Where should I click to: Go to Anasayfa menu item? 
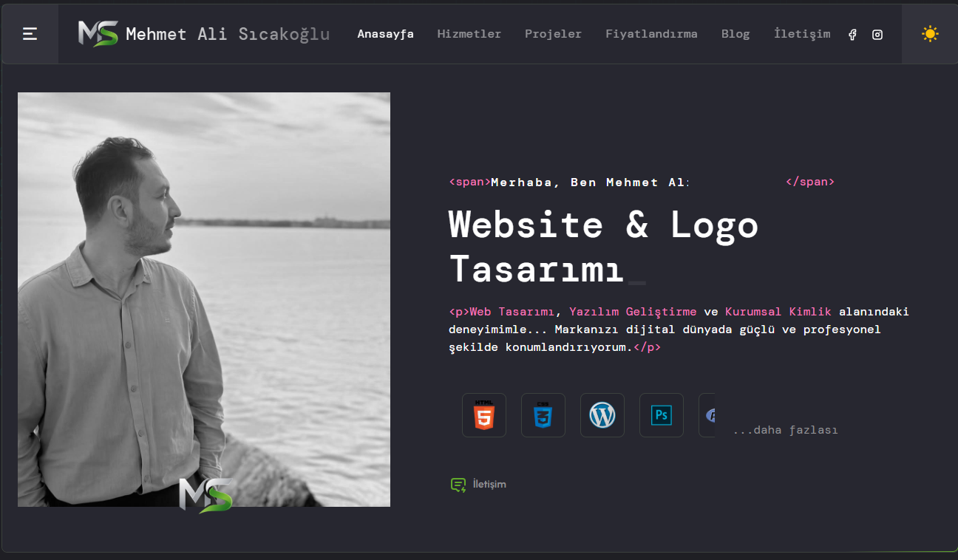click(385, 34)
